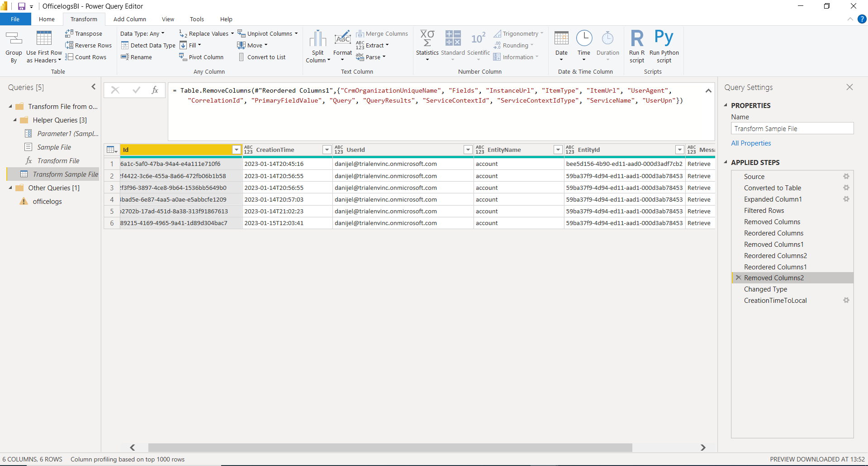Click the table menu icon at grid corner
Viewport: 868px width, 466px height.
(x=112, y=150)
